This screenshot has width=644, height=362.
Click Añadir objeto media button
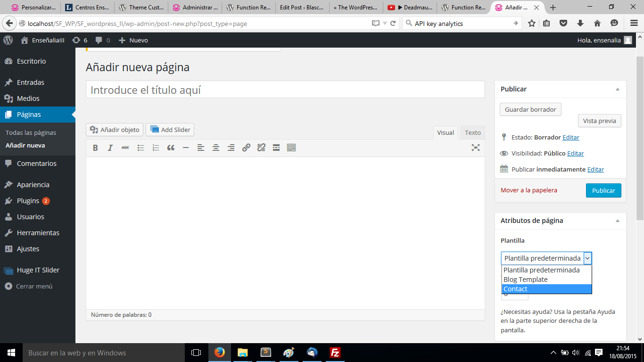tap(115, 130)
